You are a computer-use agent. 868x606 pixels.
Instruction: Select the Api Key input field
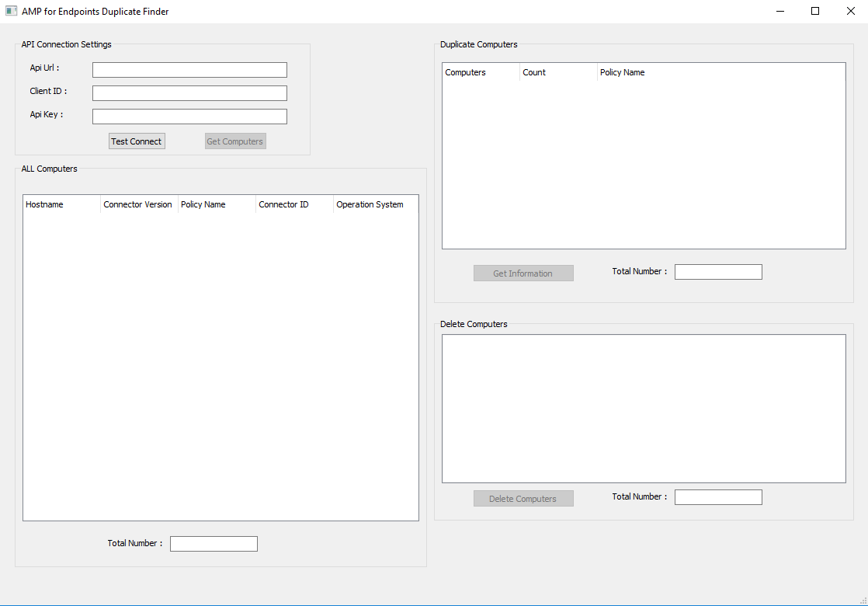pyautogui.click(x=189, y=117)
